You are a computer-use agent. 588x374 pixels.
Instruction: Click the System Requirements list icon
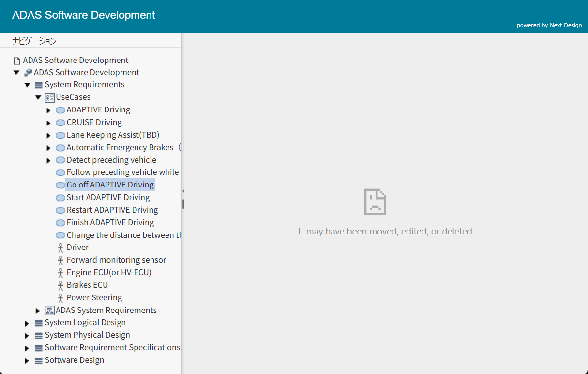click(x=38, y=84)
